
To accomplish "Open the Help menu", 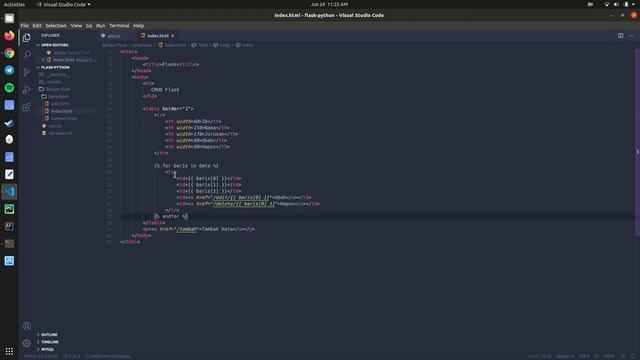I will point(138,25).
